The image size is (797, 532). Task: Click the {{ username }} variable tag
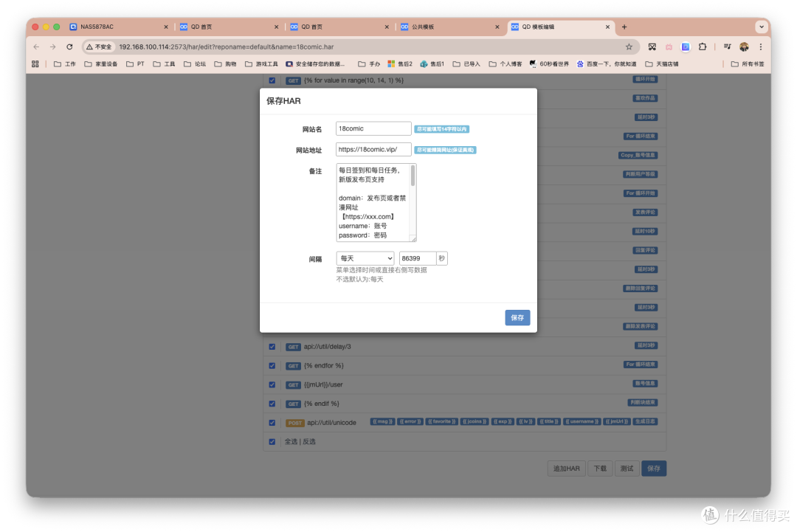click(x=582, y=422)
